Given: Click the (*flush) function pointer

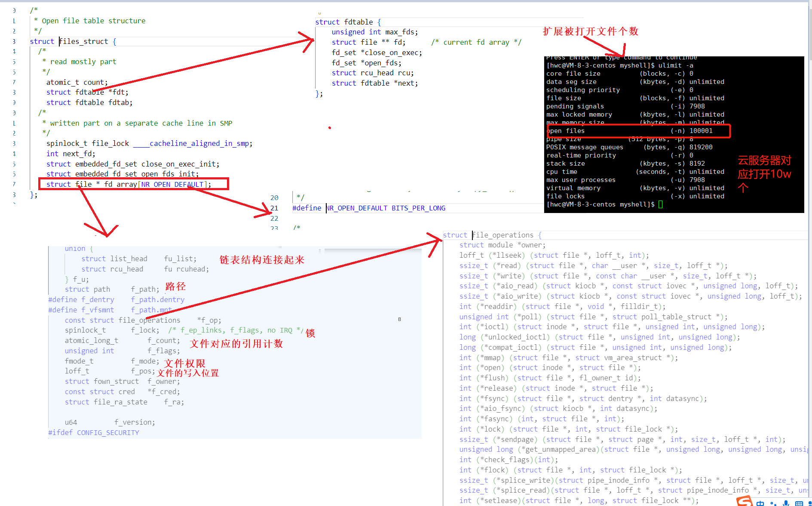Looking at the screenshot, I should click(x=493, y=378).
